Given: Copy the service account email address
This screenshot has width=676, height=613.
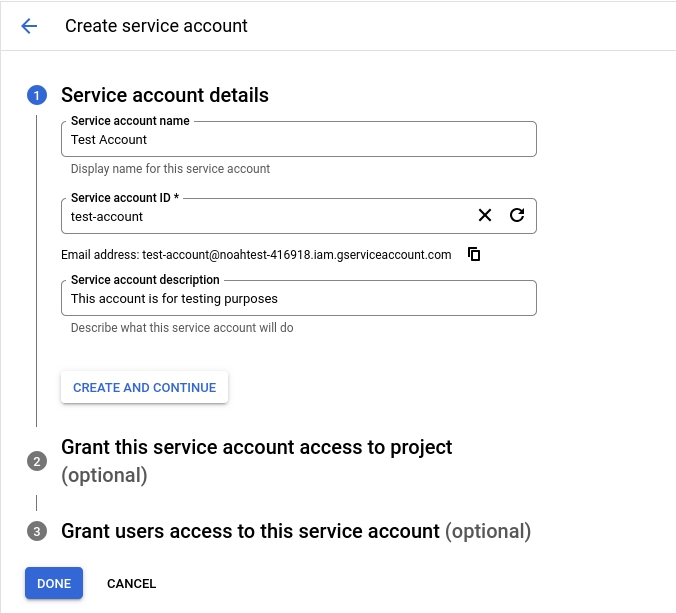Looking at the screenshot, I should (474, 254).
